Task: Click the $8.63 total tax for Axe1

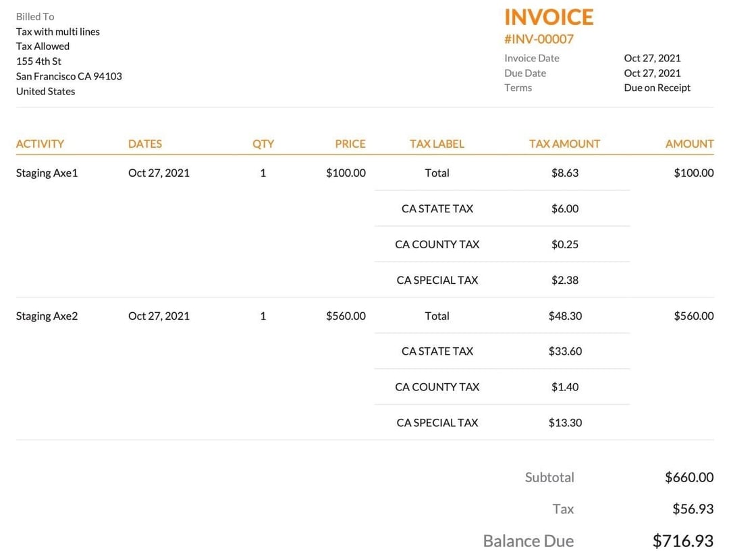Action: pyautogui.click(x=564, y=173)
